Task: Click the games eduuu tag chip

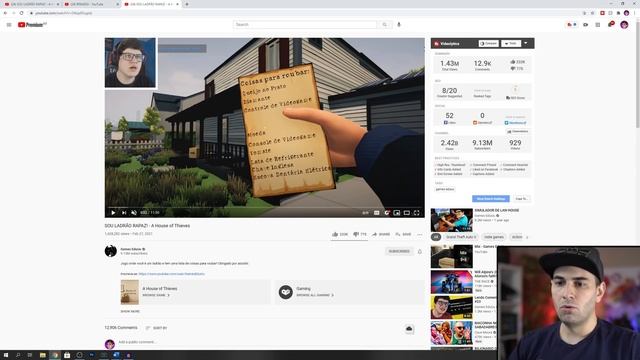Action: coord(444,189)
